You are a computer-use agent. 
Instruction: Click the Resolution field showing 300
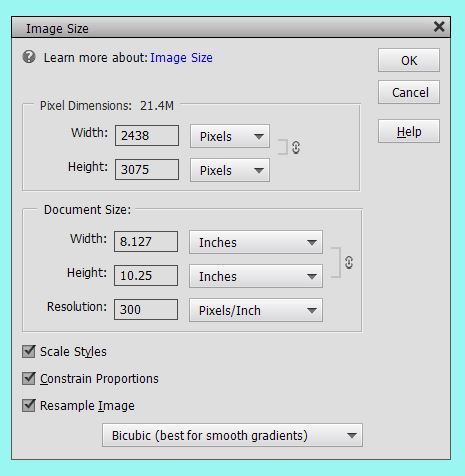click(146, 310)
